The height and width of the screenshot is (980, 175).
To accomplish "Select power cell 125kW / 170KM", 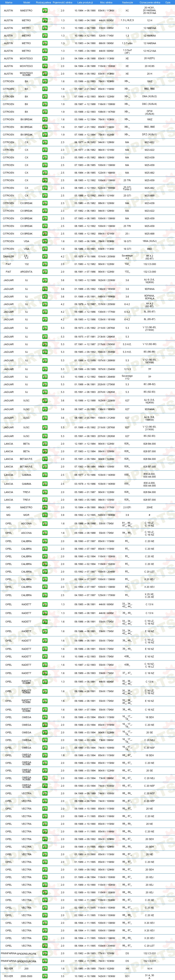I will pyautogui.click(x=106, y=595).
